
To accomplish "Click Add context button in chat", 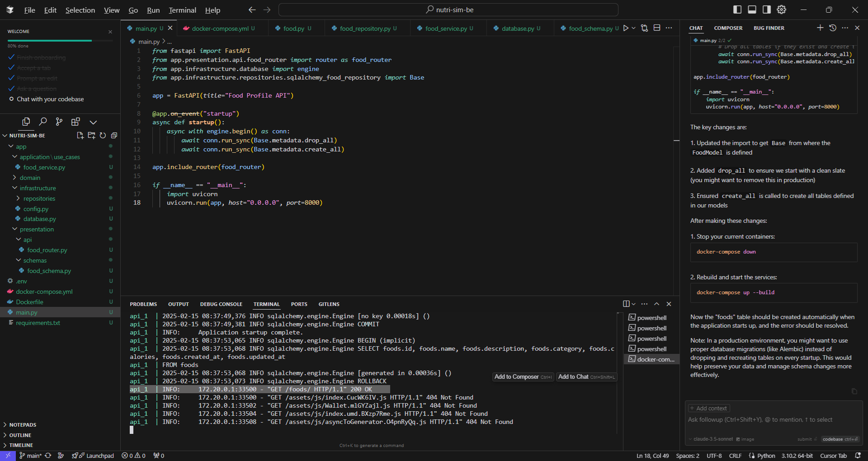I will [x=709, y=408].
